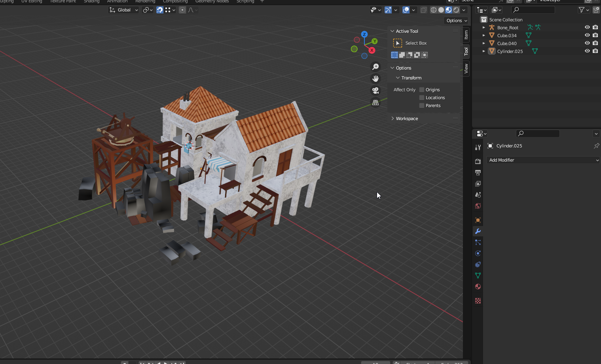
Task: Expand the Bone_Root tree item
Action: 483,28
